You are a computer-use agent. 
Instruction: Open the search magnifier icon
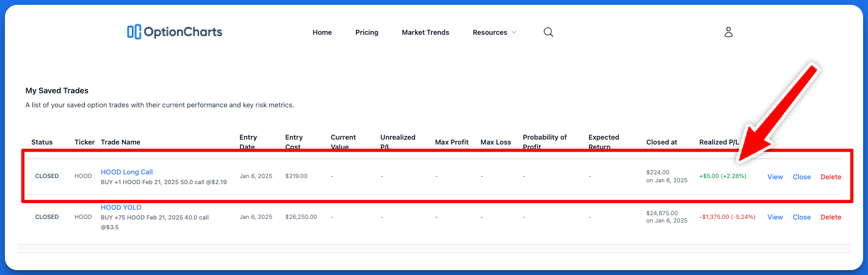(x=548, y=32)
